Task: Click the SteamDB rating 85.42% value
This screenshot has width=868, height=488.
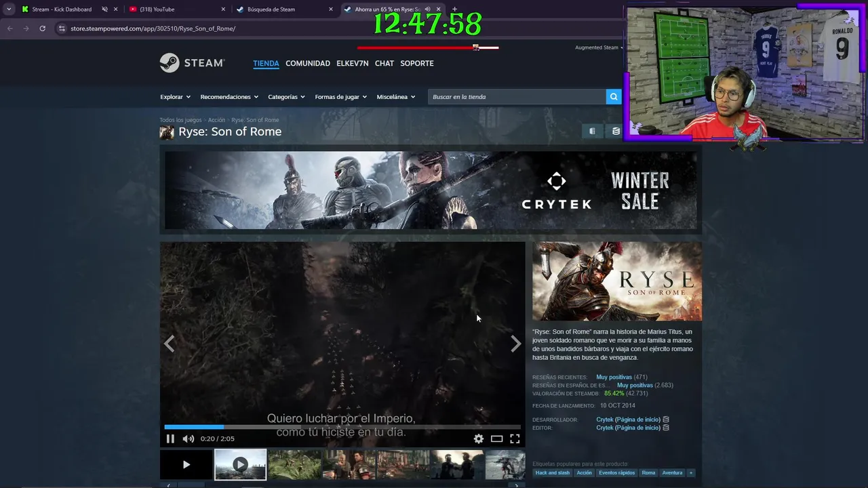Action: click(x=614, y=393)
